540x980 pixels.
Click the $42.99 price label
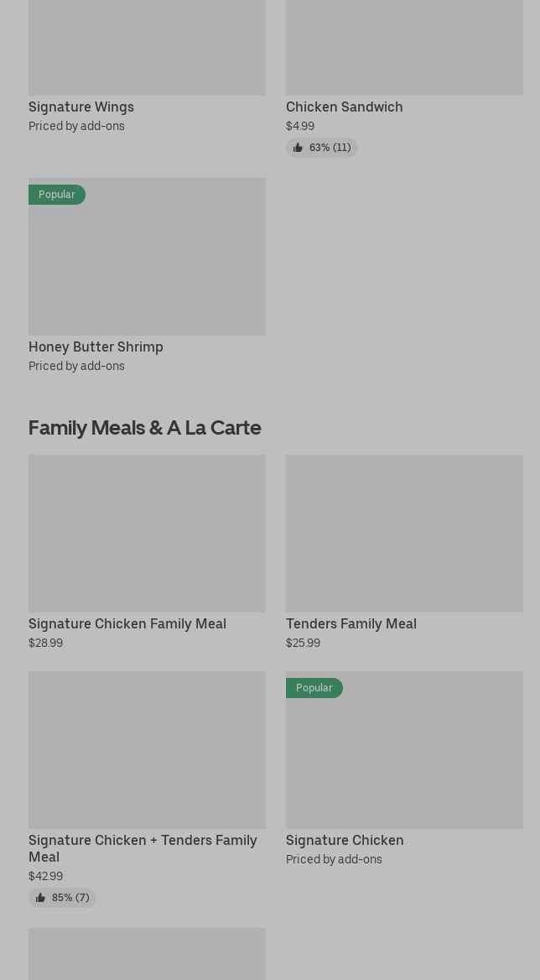coord(45,876)
